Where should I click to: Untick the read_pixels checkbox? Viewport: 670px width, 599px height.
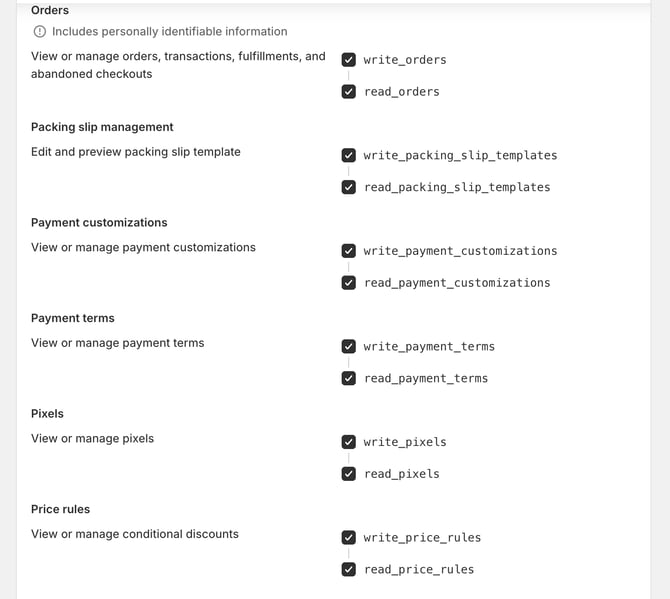[348, 474]
